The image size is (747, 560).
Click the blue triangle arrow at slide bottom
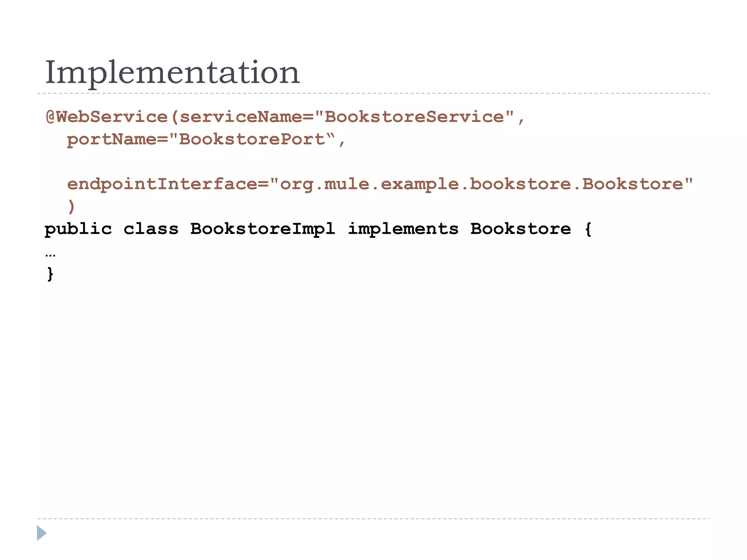point(42,533)
